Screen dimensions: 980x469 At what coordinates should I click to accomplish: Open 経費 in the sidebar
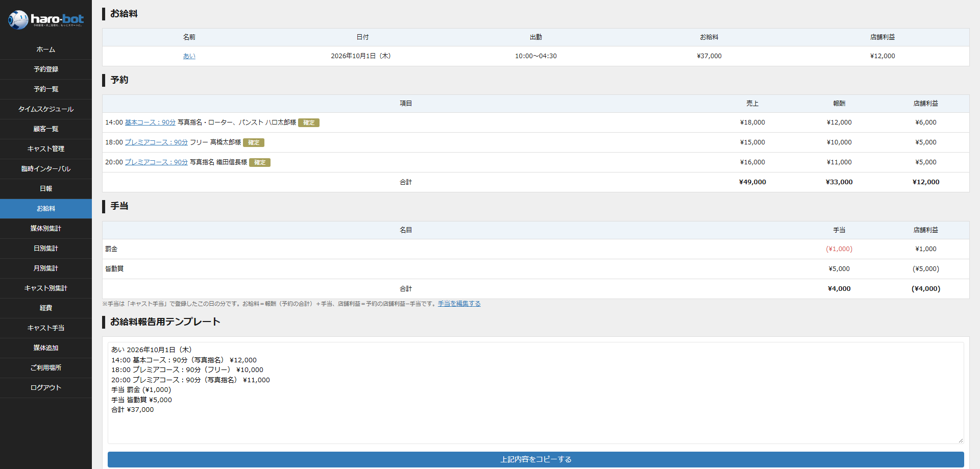click(46, 308)
